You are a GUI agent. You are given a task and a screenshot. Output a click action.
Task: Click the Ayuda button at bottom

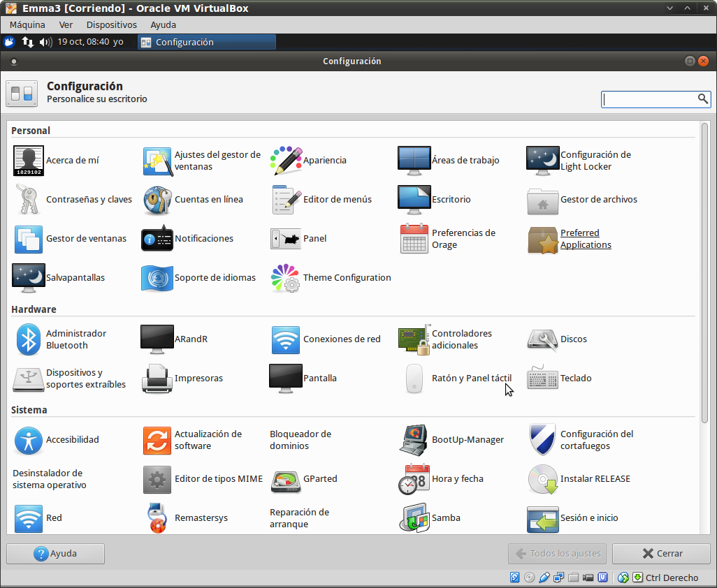56,554
